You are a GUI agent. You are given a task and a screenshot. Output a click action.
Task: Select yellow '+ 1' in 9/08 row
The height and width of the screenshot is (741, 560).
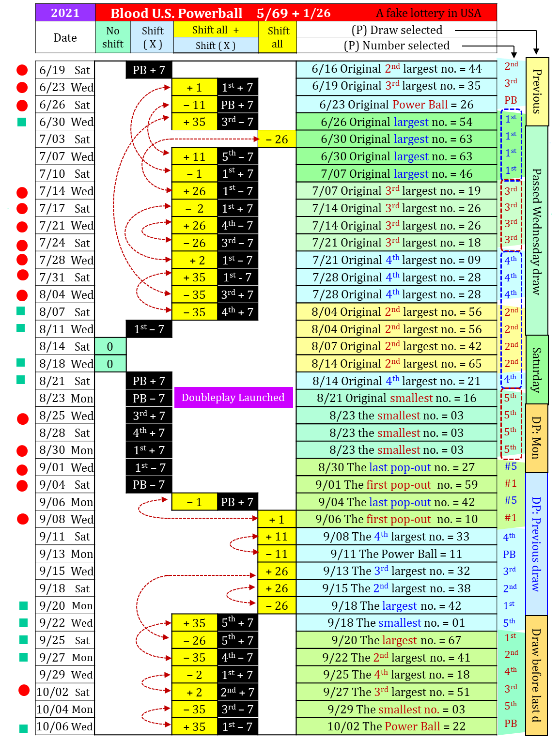[x=277, y=520]
